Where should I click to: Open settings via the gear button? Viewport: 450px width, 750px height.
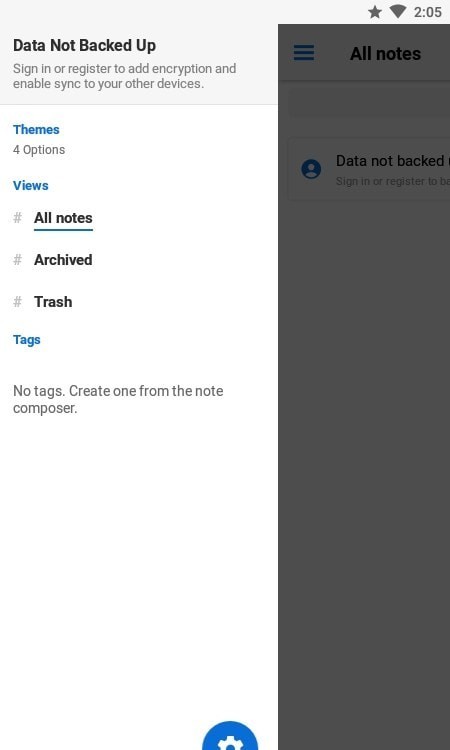point(230,736)
